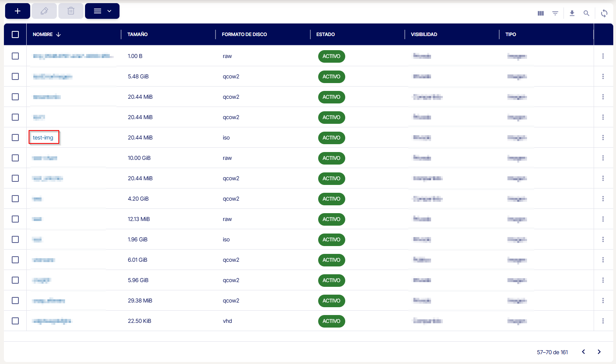616x364 pixels.
Task: Open row menu for 5.48 GiB image
Action: [x=603, y=76]
